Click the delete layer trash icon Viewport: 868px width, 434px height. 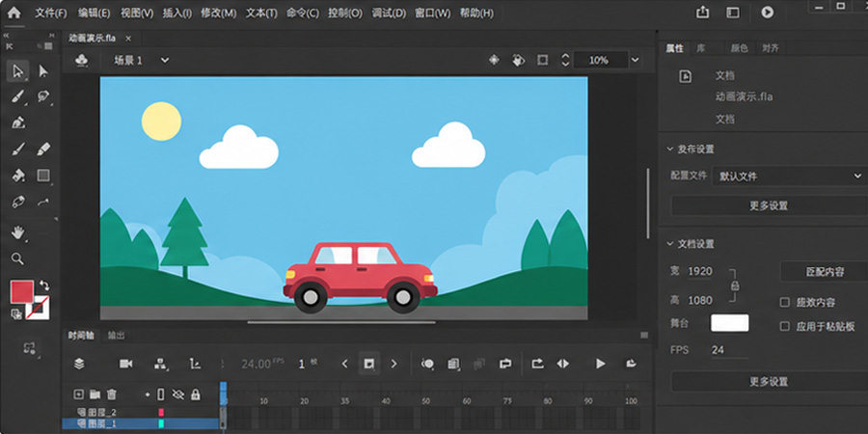point(112,394)
